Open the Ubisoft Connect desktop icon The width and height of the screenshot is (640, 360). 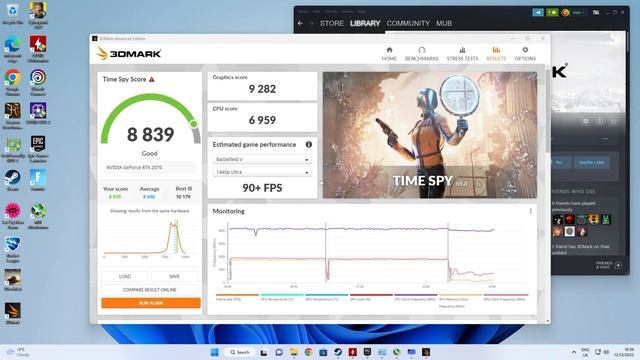click(38, 82)
